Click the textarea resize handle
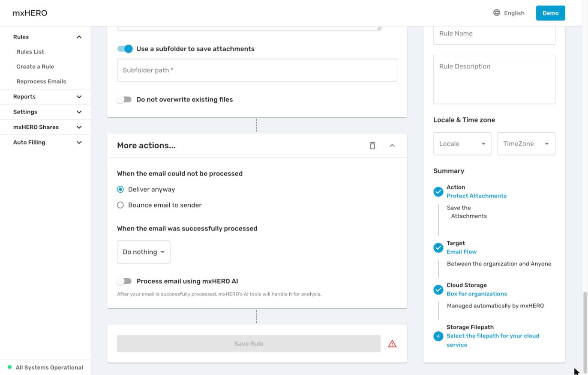This screenshot has height=375, width=588. click(379, 28)
